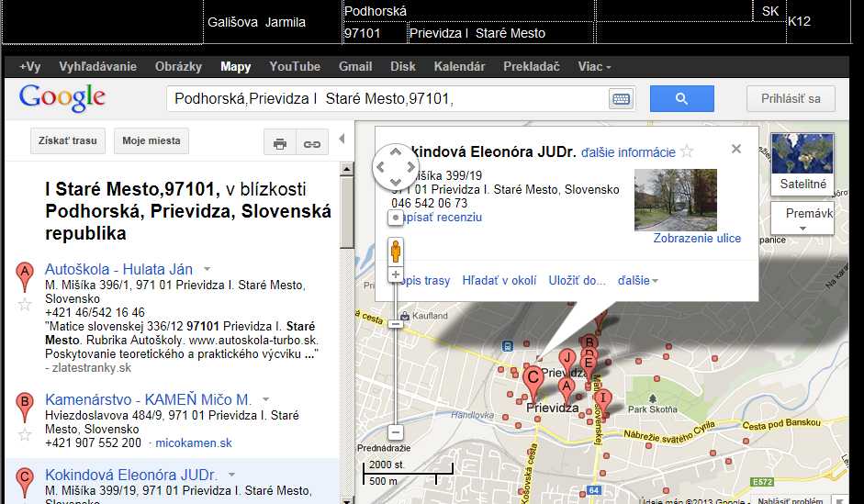
Task: Pan the map left with the arrow
Action: pyautogui.click(x=380, y=167)
